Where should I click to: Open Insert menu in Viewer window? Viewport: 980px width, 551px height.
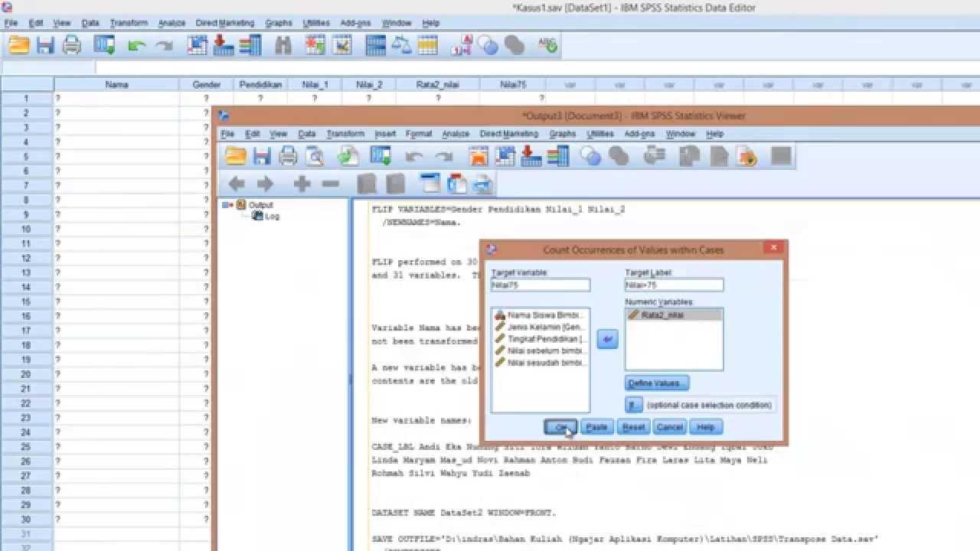(385, 134)
